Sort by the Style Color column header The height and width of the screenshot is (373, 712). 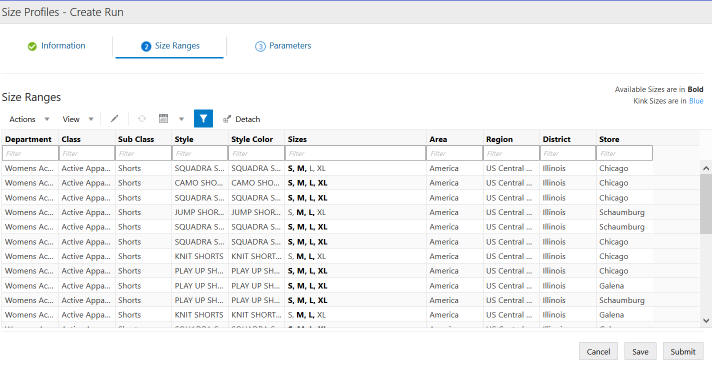[252, 139]
